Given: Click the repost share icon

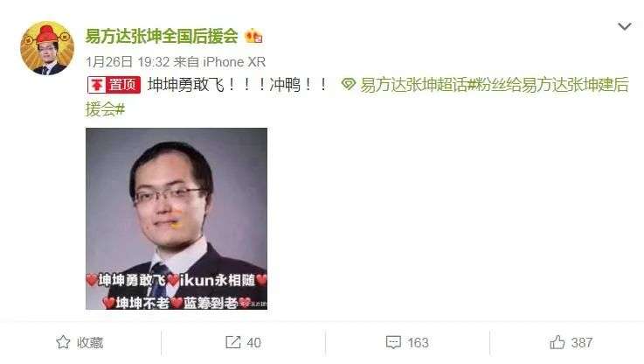Looking at the screenshot, I should pos(233,342).
